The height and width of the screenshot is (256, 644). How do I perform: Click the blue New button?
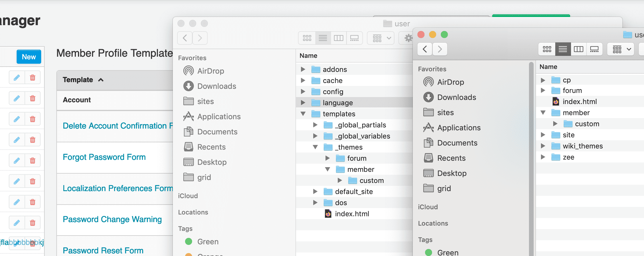pyautogui.click(x=29, y=57)
